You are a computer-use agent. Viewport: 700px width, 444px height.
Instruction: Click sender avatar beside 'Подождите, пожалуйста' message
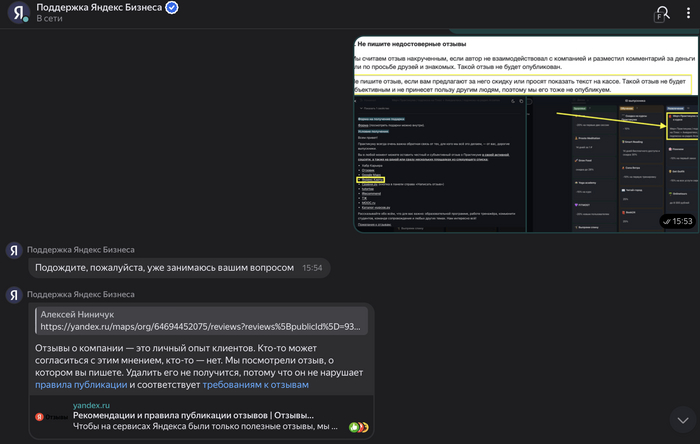14,250
